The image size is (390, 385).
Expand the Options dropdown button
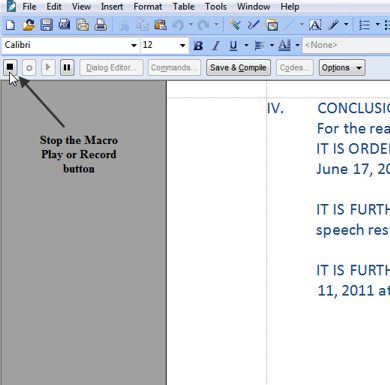pyautogui.click(x=342, y=68)
